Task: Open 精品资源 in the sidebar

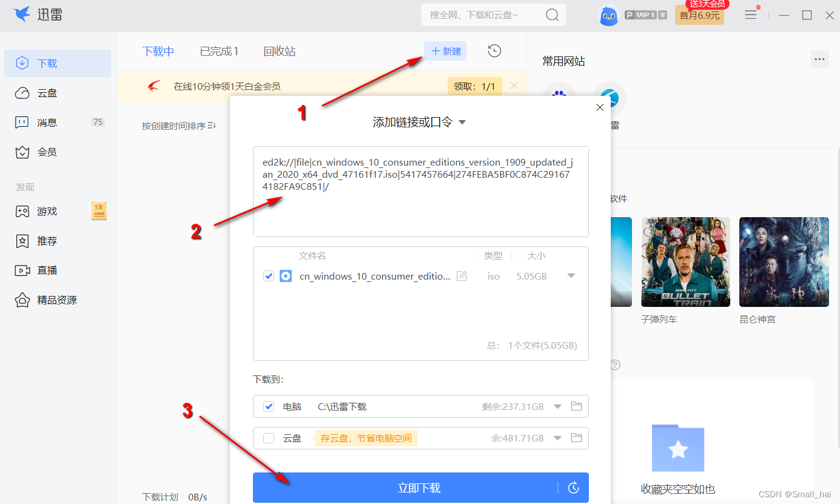Action: coord(58,300)
